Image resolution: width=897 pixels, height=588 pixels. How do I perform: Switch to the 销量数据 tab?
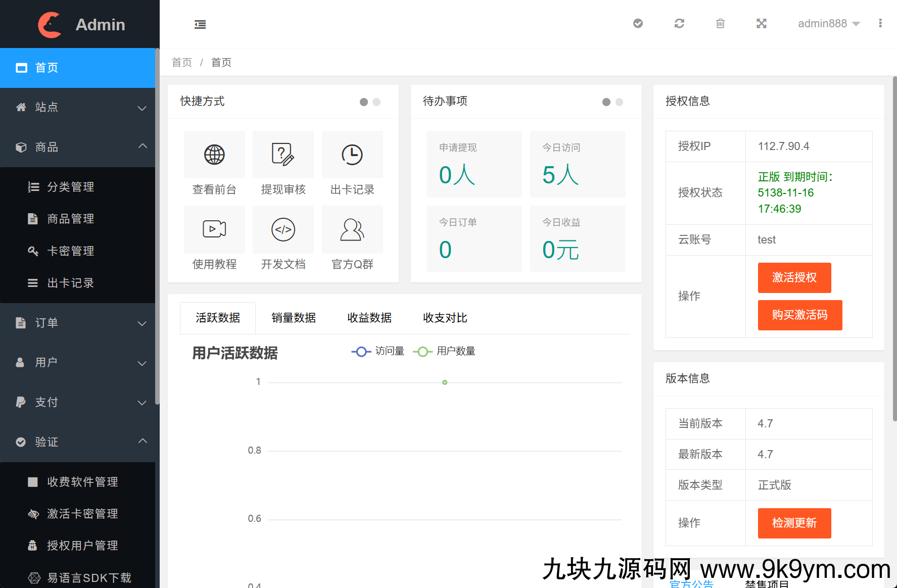click(x=294, y=318)
